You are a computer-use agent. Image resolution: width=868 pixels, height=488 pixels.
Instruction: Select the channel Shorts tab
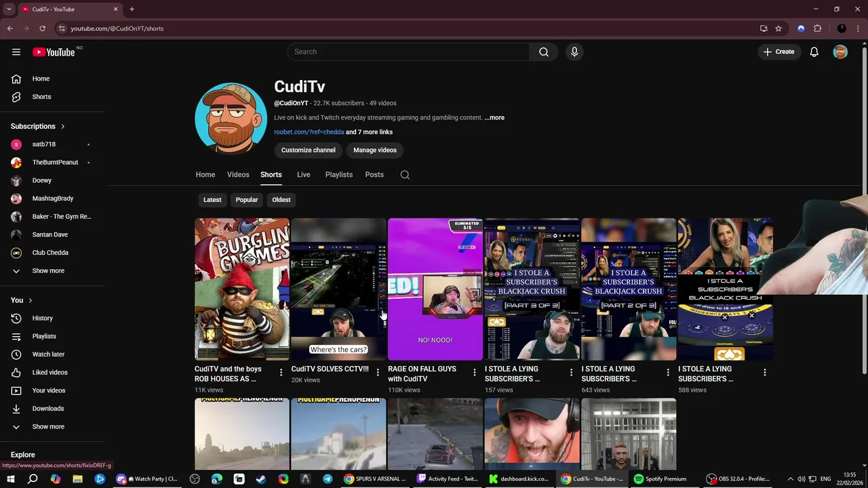[271, 175]
